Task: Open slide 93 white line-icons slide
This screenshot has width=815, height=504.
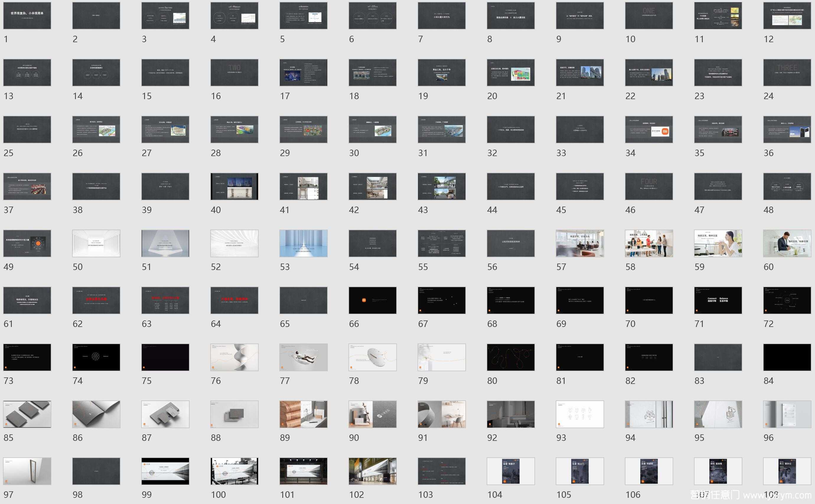Action: tap(580, 414)
